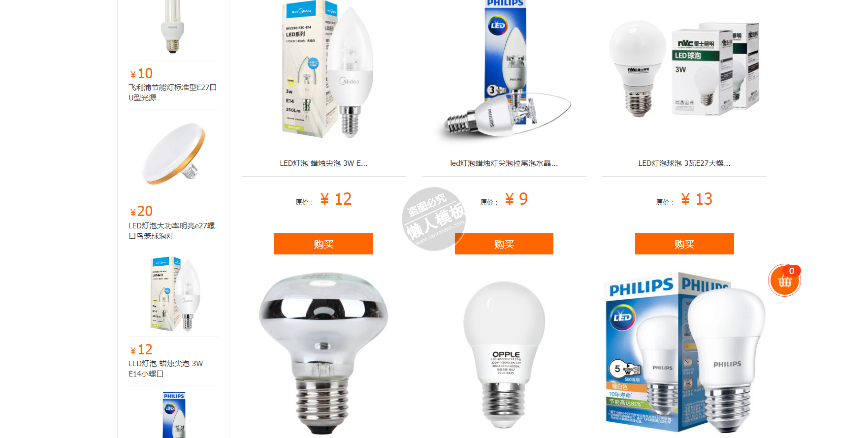
Task: Select sidebar U-shaped energy saving lamp image
Action: [x=172, y=27]
